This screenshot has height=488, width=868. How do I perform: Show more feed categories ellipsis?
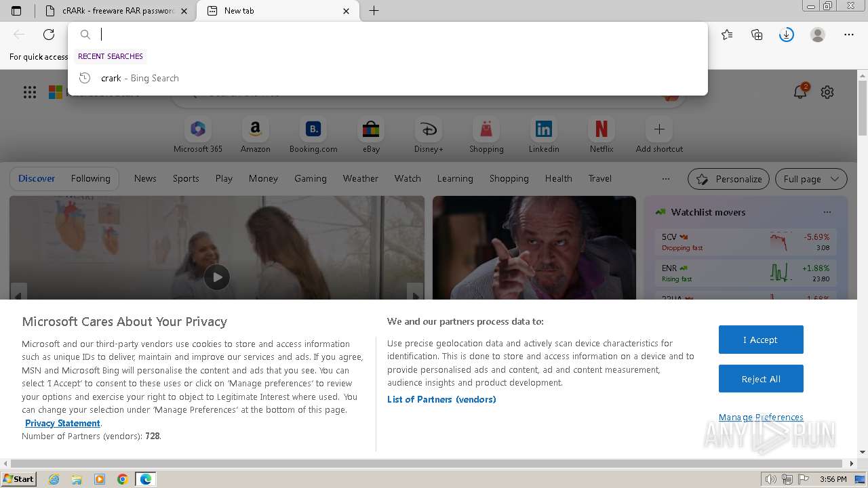(666, 179)
